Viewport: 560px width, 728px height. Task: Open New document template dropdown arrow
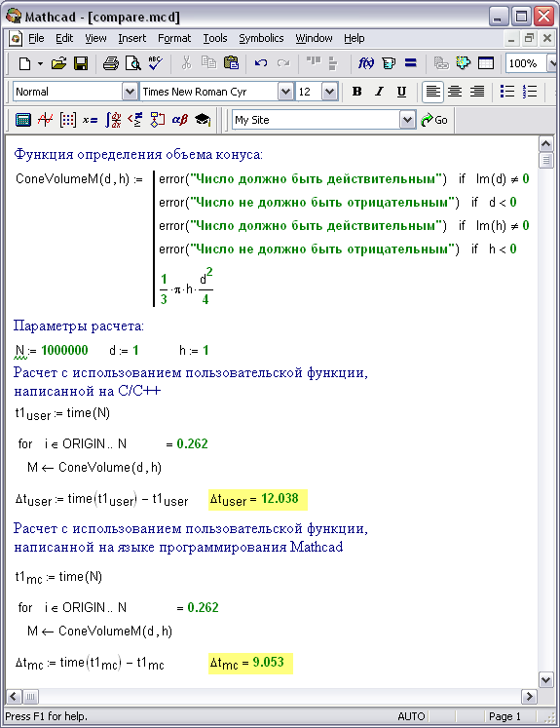[40, 63]
